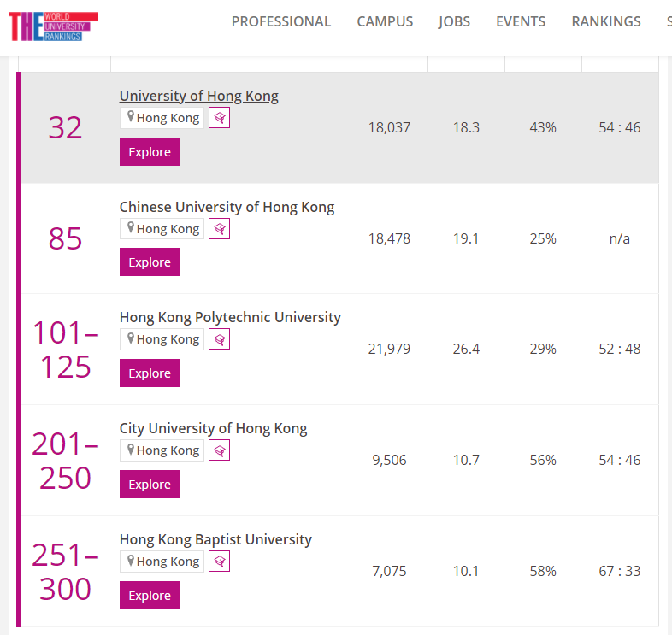Select gender ratio 54 : 46 for City University

pyautogui.click(x=620, y=460)
